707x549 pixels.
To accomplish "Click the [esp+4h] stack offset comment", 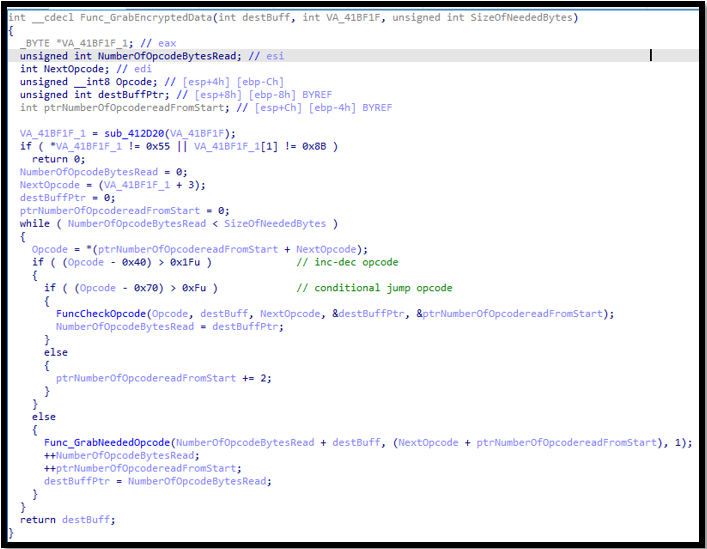I will pos(206,82).
